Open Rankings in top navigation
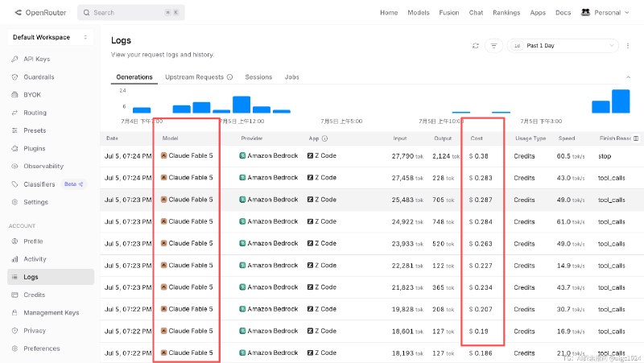 pyautogui.click(x=506, y=13)
